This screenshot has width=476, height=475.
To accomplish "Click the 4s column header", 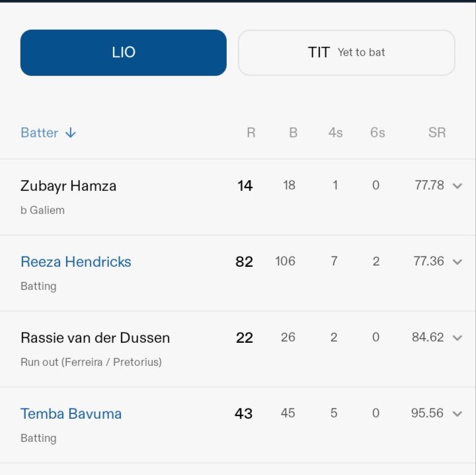I will tap(335, 133).
